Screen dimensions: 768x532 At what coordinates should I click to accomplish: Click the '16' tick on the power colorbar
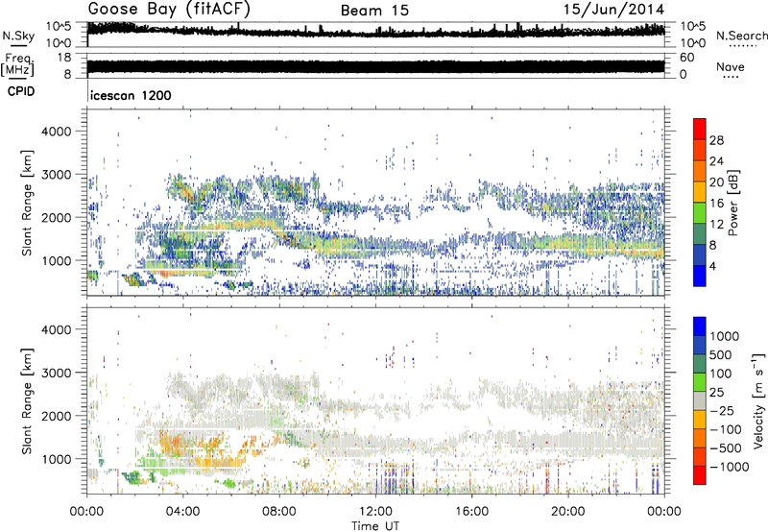716,204
